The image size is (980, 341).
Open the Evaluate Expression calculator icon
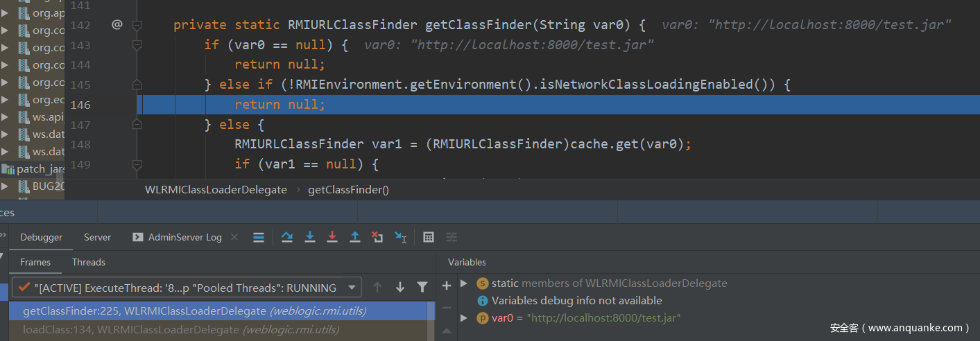429,237
